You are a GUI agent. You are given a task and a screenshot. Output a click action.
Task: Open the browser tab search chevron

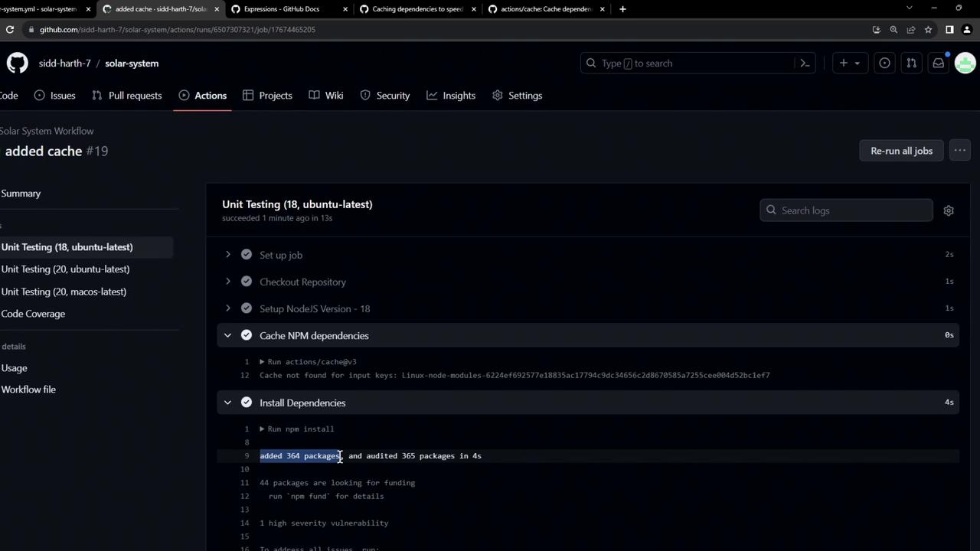click(x=909, y=8)
